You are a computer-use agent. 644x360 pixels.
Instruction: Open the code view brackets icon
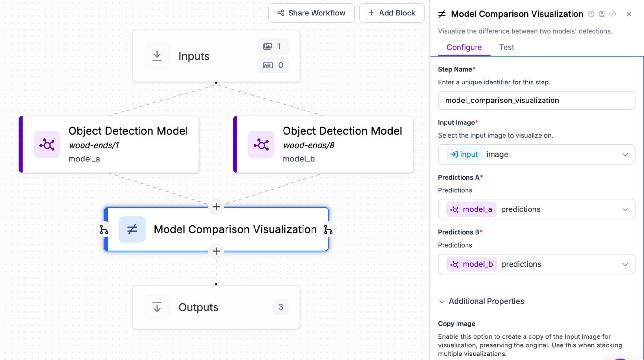coord(612,14)
